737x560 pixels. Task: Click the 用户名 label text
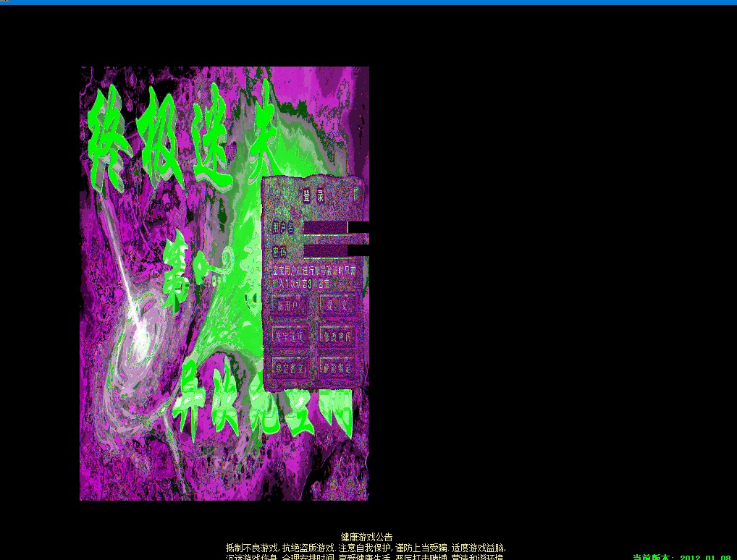click(x=284, y=227)
